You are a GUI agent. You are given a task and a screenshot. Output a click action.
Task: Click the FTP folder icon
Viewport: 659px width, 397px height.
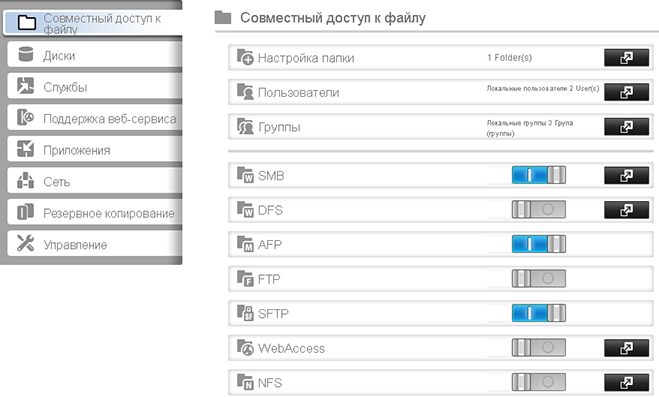point(245,278)
